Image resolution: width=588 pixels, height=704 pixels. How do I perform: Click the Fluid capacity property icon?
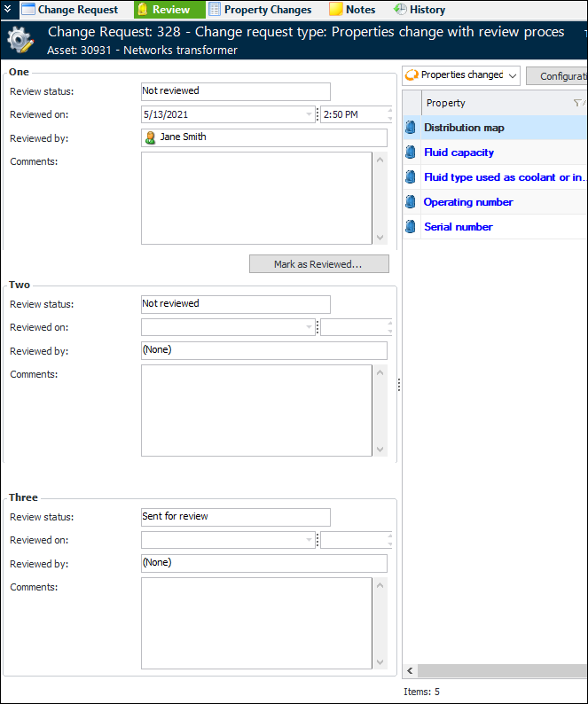point(411,153)
